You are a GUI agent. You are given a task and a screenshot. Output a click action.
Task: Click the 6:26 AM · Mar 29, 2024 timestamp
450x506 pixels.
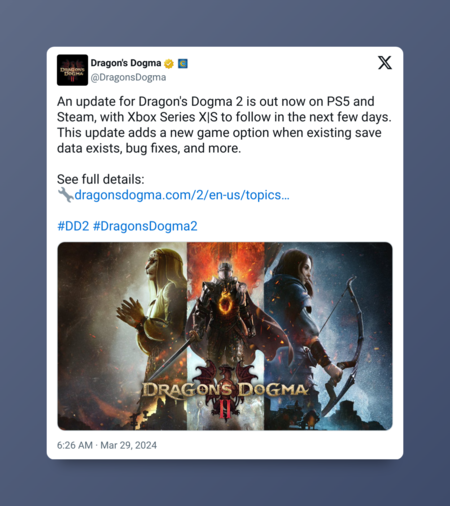point(107,445)
